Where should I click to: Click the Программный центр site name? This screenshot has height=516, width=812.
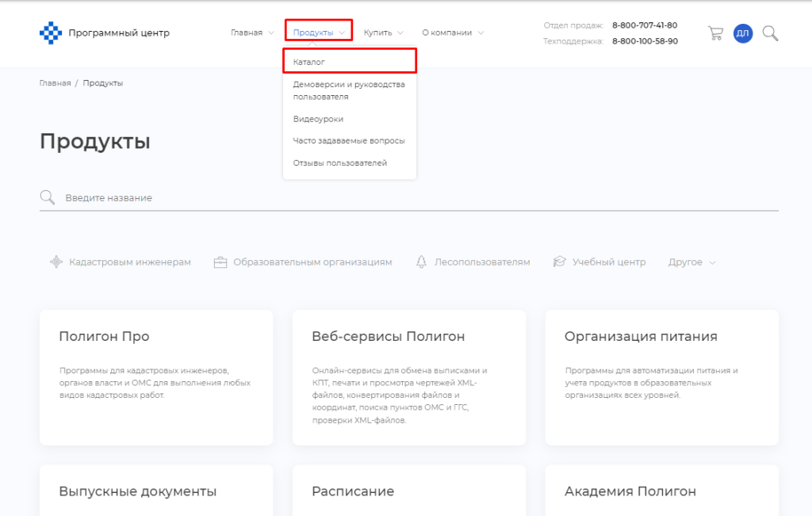[119, 33]
